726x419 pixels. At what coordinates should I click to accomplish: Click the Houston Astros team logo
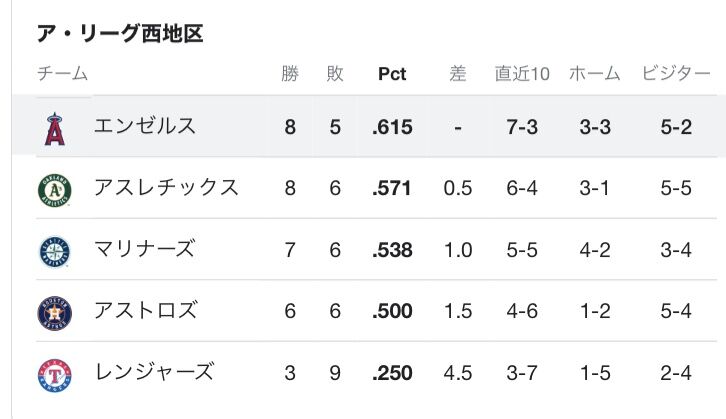[x=55, y=312]
